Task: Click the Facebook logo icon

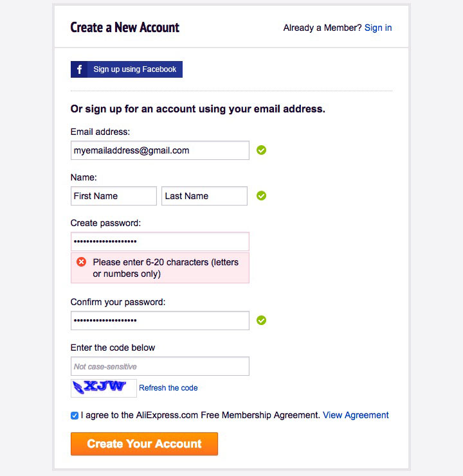Action: tap(80, 69)
